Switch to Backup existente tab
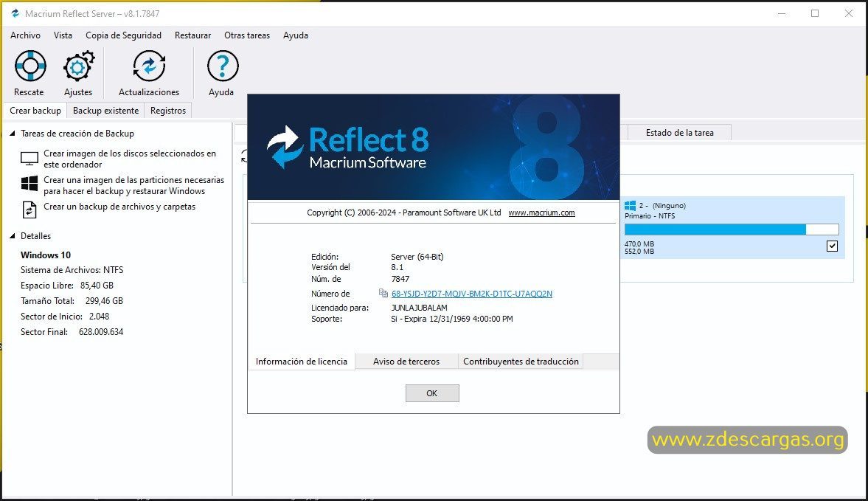Image resolution: width=868 pixels, height=501 pixels. coord(105,111)
